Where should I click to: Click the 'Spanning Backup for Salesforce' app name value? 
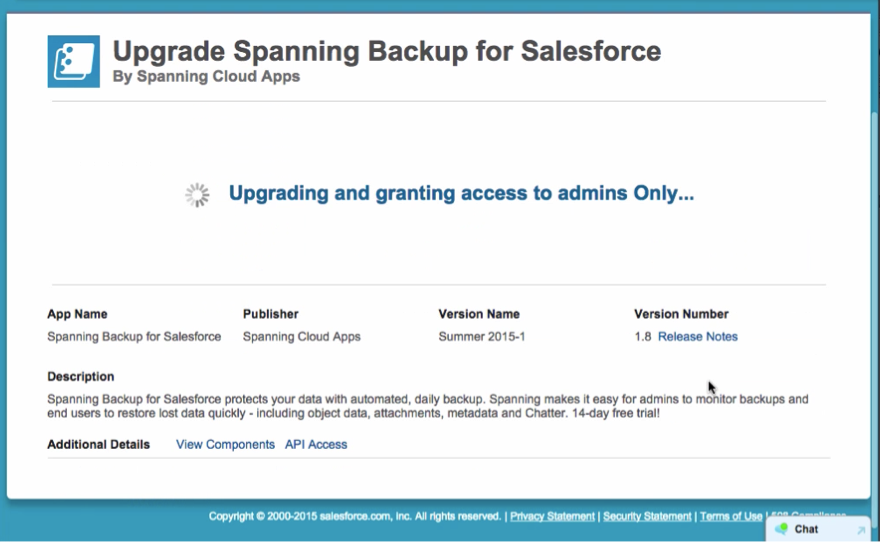click(134, 337)
